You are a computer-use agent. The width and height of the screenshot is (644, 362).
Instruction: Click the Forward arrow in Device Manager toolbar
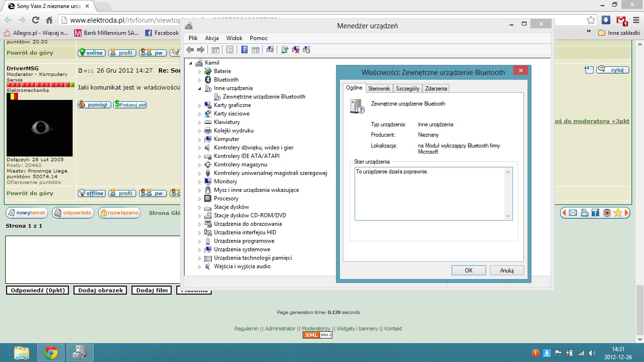[x=201, y=49]
